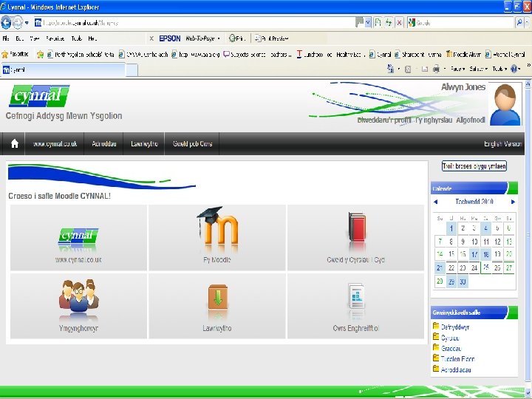Click the Alwyn Jones profile avatar
This screenshot has height=399, width=532.
505,104
